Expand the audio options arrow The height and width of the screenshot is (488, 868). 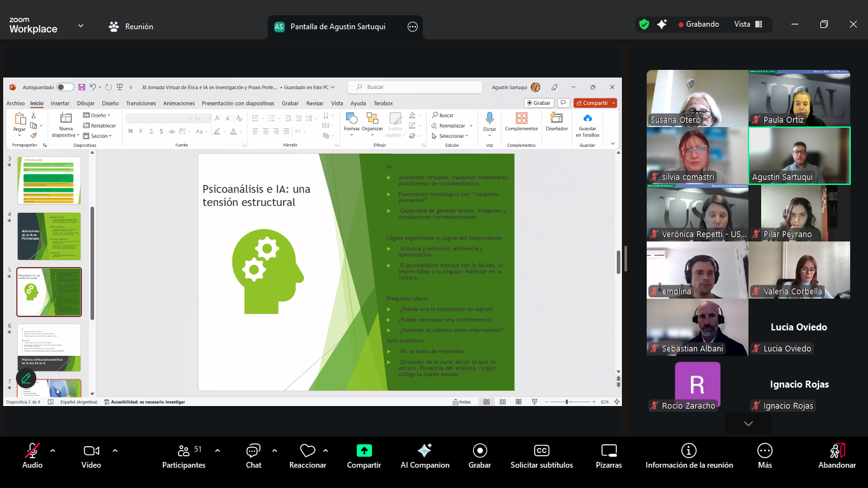pyautogui.click(x=53, y=451)
